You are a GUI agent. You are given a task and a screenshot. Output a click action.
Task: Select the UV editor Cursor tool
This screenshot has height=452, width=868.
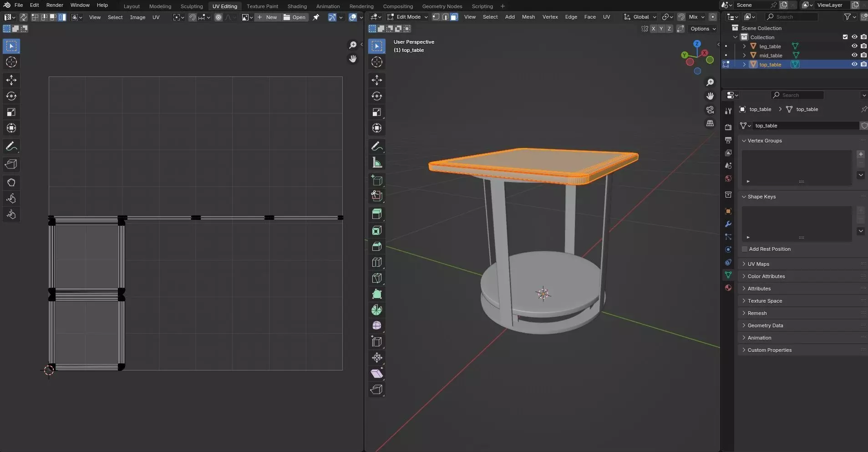pyautogui.click(x=11, y=62)
